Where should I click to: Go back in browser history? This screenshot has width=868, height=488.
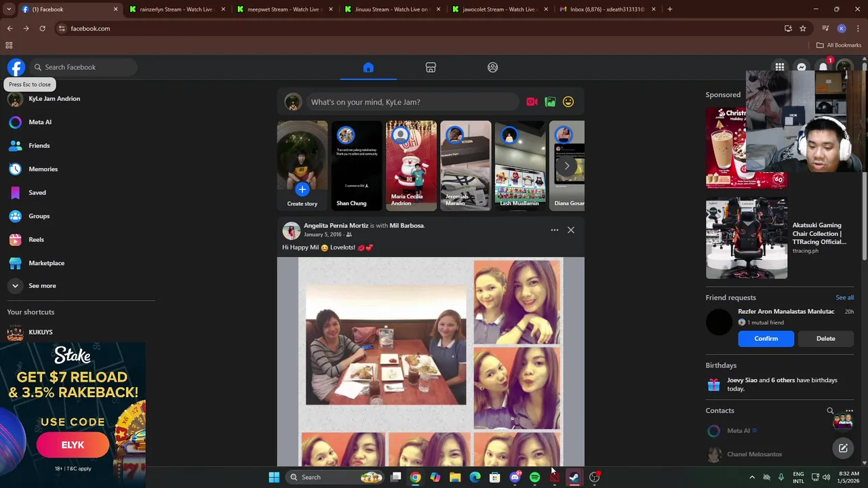[9, 28]
